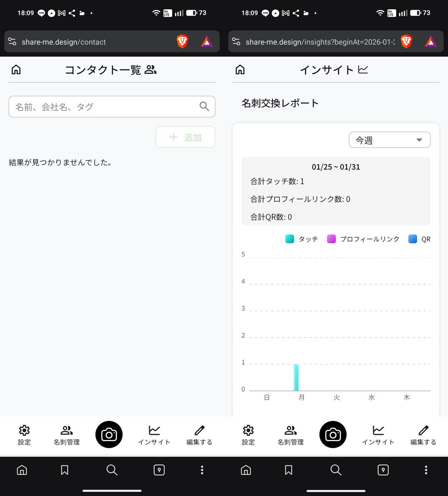Open インサイト in left screen bottom nav

[154, 435]
